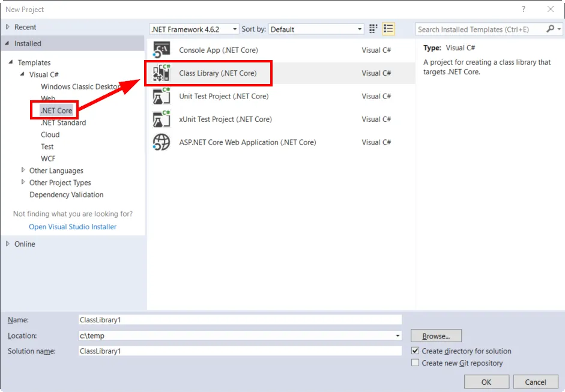The height and width of the screenshot is (392, 565).
Task: Collapse the Templates tree node
Action: (11, 62)
